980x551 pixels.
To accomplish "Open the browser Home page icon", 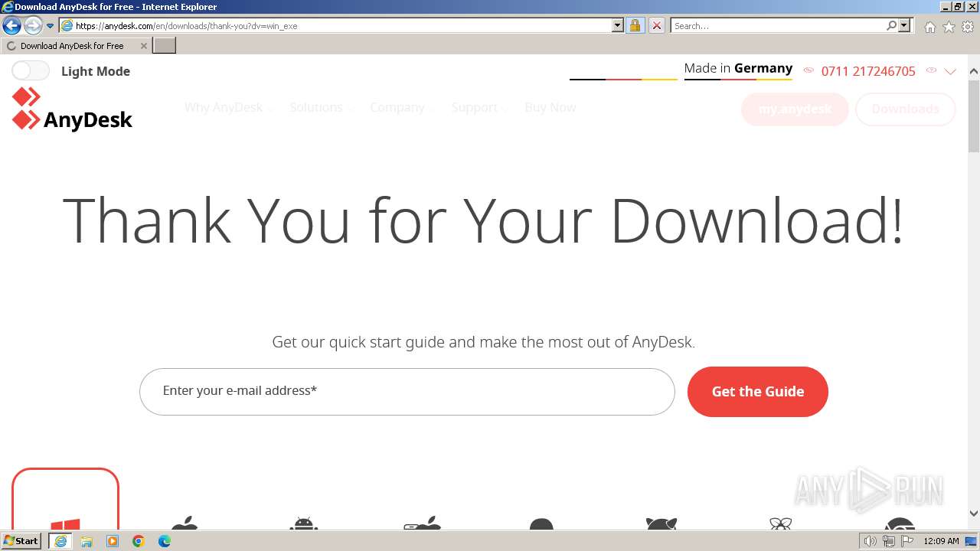I will 929,27.
